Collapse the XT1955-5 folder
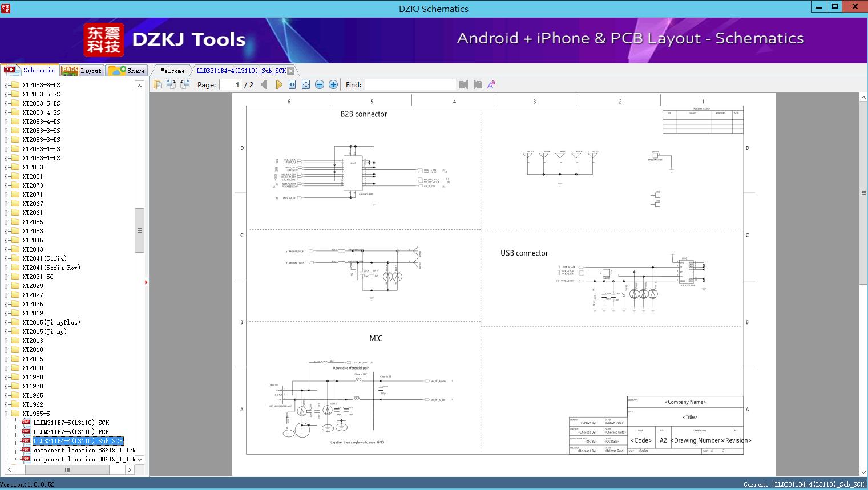Screen dimensions: 868x490 pyautogui.click(x=6, y=414)
